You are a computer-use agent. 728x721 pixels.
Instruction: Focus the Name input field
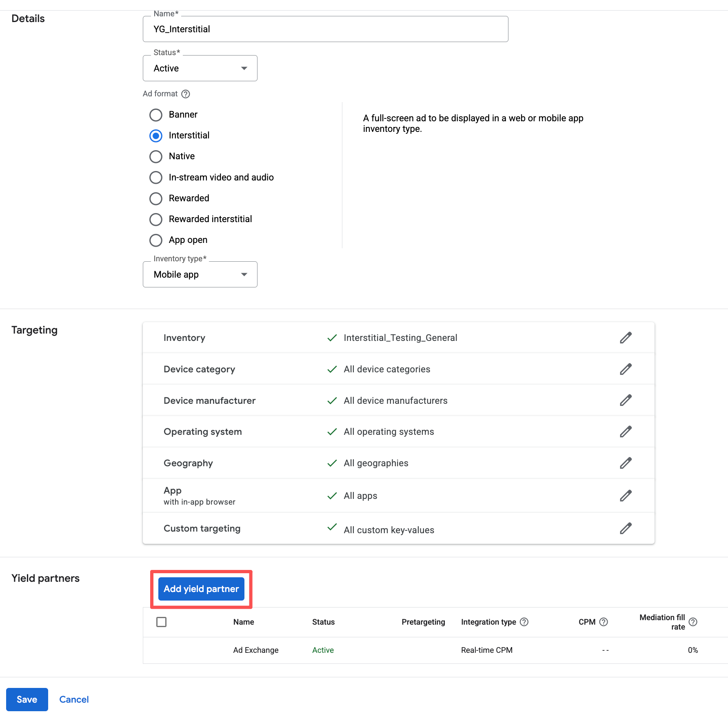coord(325,29)
